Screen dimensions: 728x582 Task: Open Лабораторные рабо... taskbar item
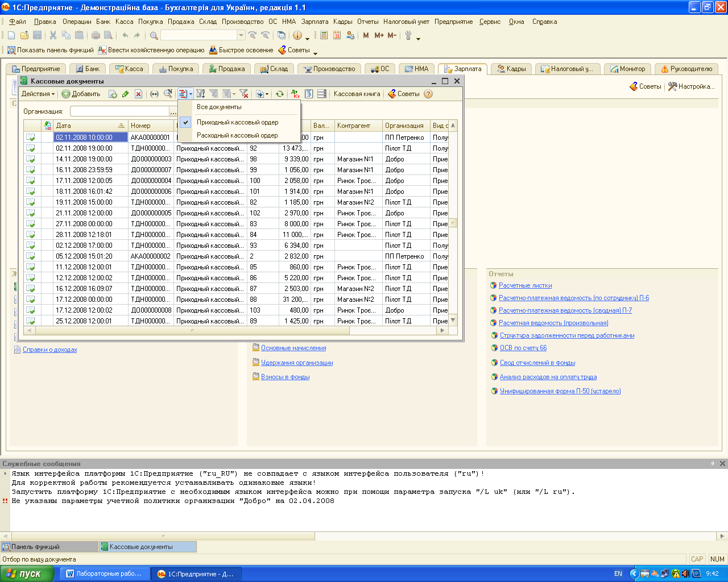click(104, 573)
